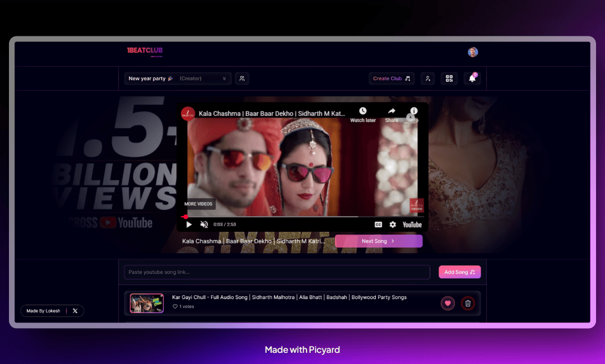
Task: Delete Kar Gayi Chull song with trash icon
Action: pos(468,304)
